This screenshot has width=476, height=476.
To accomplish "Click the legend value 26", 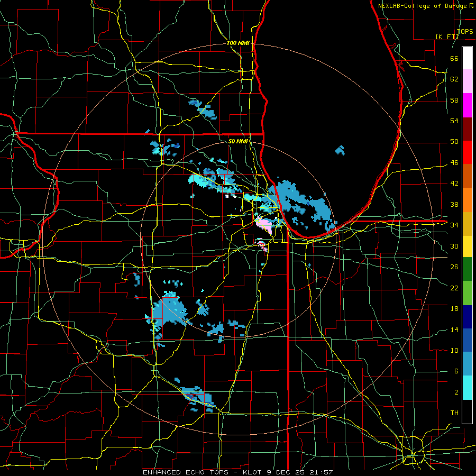I will click(x=454, y=267).
